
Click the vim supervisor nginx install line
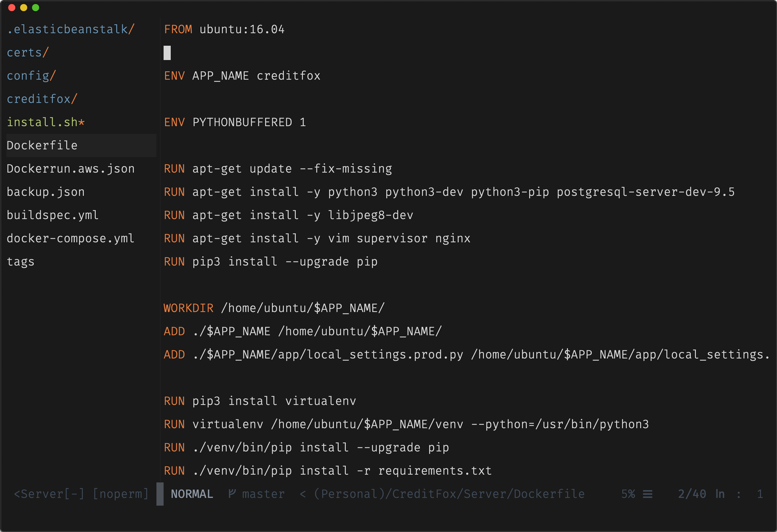tap(317, 239)
